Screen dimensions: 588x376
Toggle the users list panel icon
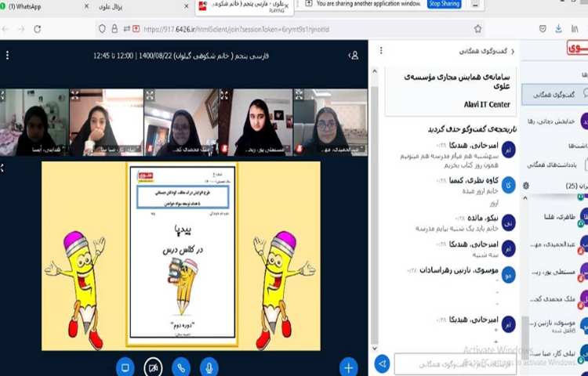354,56
